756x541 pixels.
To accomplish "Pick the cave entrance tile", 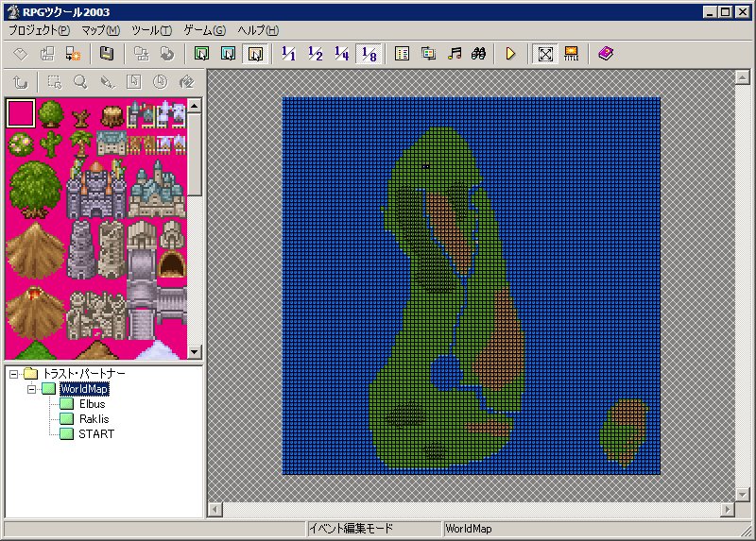I will point(172,264).
